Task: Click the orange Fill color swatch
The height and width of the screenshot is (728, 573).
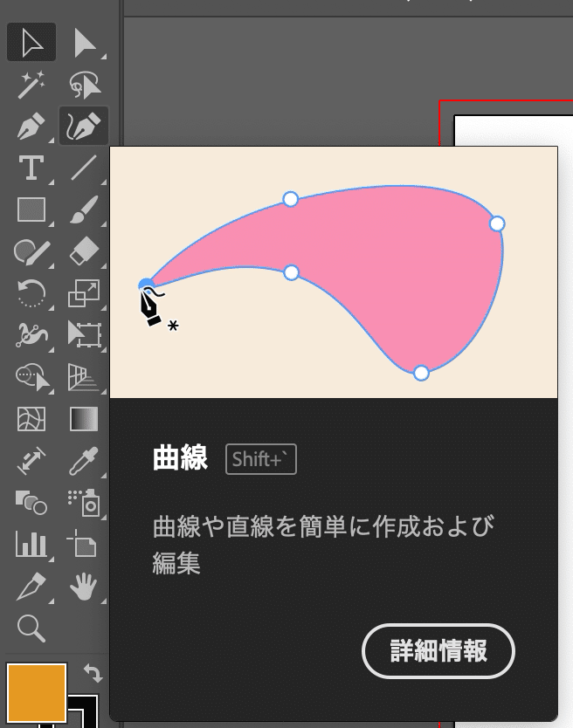Action: (36, 693)
